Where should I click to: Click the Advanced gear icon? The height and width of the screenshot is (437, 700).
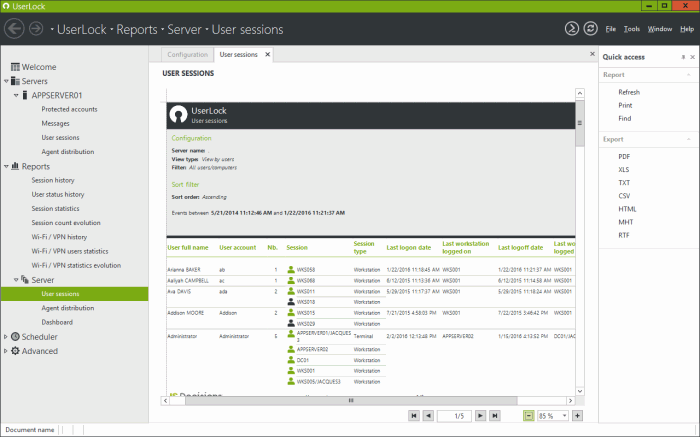coord(15,351)
